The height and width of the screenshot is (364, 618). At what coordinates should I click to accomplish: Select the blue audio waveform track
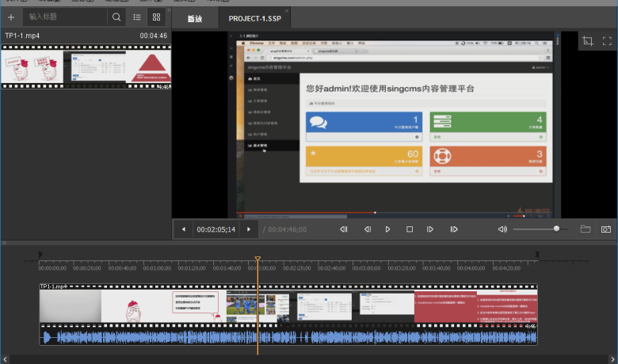click(x=288, y=337)
